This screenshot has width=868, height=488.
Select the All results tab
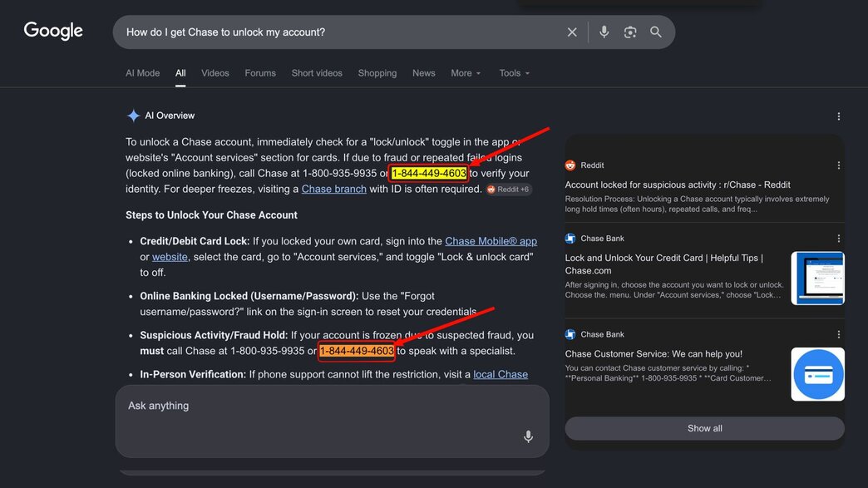coord(180,73)
